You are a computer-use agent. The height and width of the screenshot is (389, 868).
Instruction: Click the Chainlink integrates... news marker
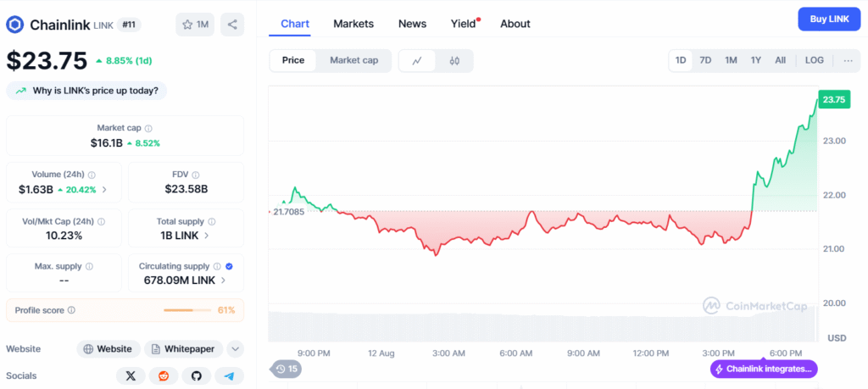click(764, 369)
